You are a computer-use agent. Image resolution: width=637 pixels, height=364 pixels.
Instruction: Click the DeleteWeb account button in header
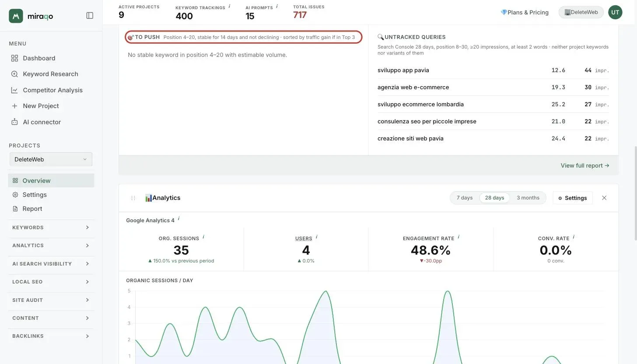pos(581,12)
